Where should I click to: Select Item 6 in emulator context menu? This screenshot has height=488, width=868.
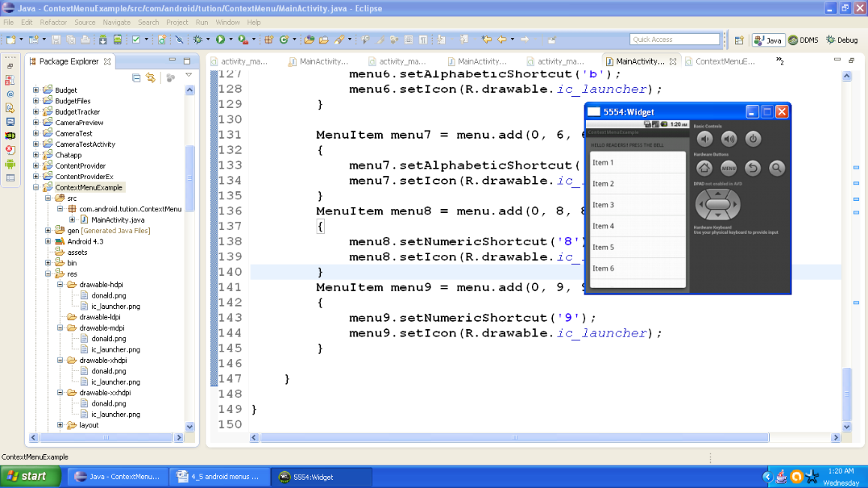tap(638, 268)
